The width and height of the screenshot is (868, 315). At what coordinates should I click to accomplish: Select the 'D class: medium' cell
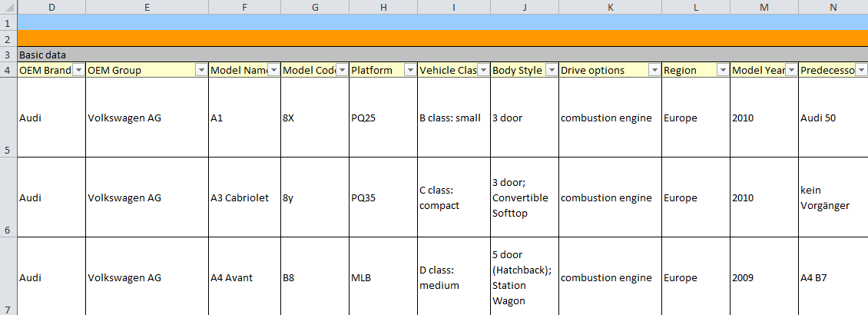[454, 277]
